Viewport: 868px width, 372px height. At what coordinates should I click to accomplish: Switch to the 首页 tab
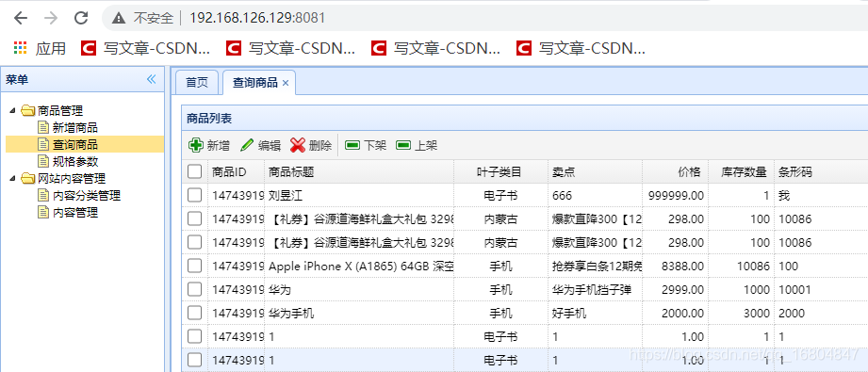pos(197,83)
